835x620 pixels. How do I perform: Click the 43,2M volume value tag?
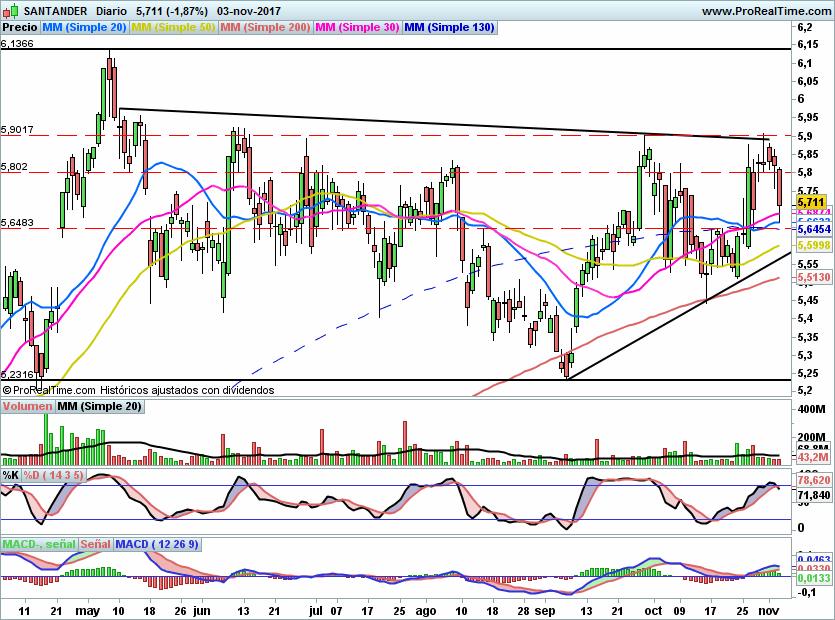pyautogui.click(x=814, y=457)
